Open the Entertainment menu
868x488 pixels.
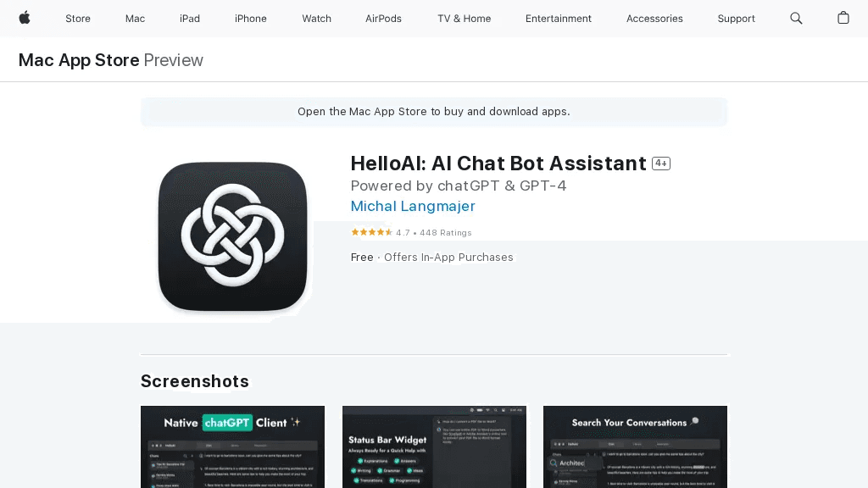pyautogui.click(x=559, y=19)
